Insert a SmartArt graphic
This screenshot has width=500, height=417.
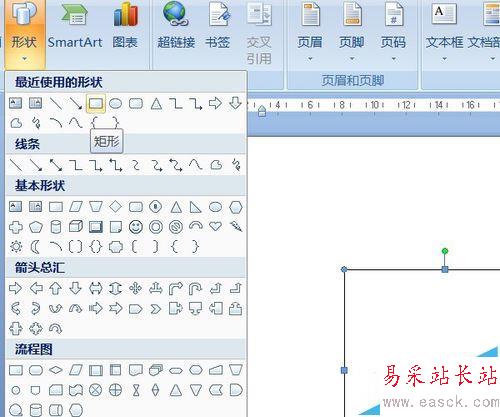click(75, 27)
